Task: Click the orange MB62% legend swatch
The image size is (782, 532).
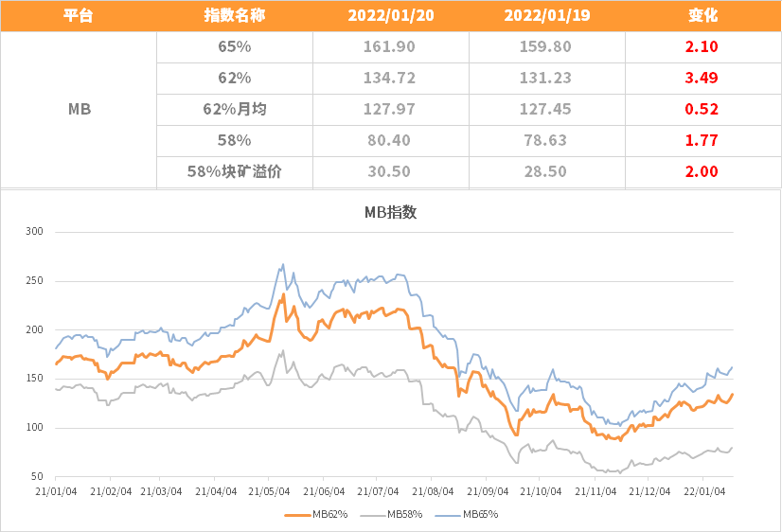Action: click(297, 515)
